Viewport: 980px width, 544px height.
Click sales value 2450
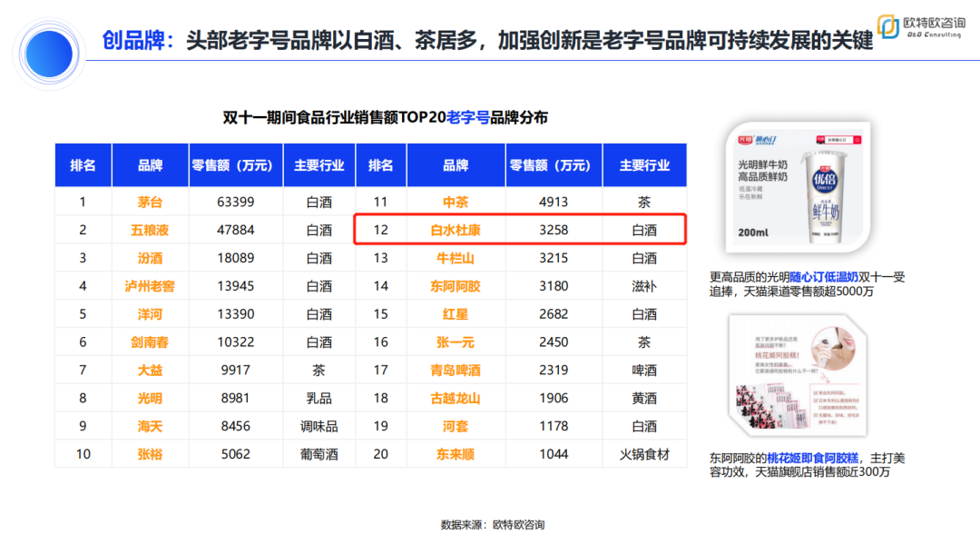pyautogui.click(x=554, y=342)
